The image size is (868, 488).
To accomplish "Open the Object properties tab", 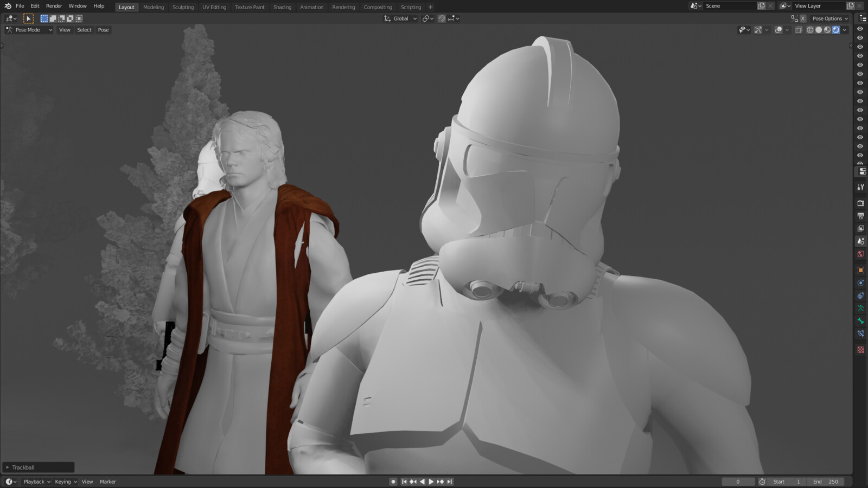I will pos(860,270).
